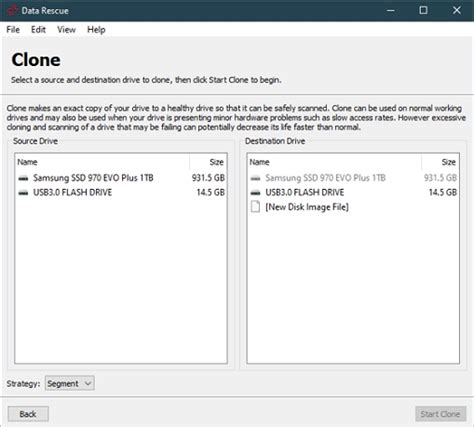
Task: Open the Help menu
Action: 96,30
